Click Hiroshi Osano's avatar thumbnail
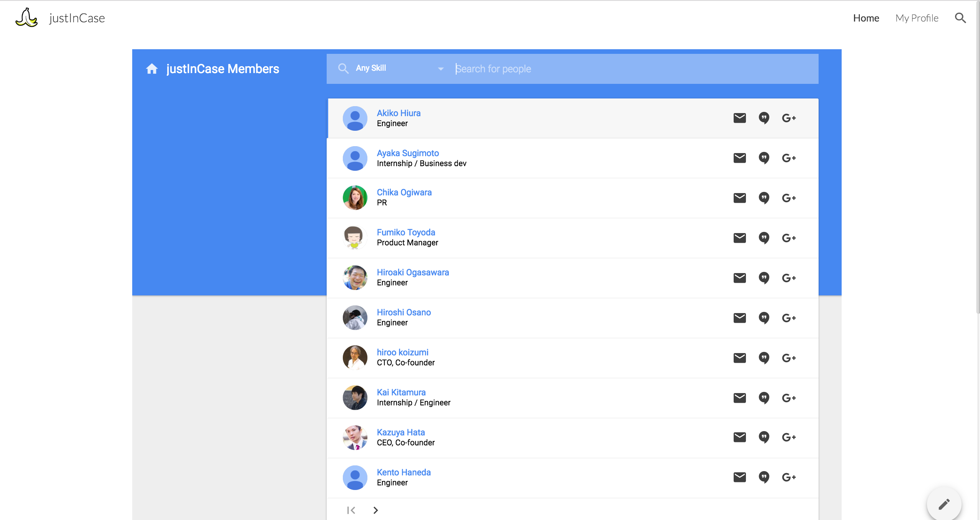 coord(355,318)
